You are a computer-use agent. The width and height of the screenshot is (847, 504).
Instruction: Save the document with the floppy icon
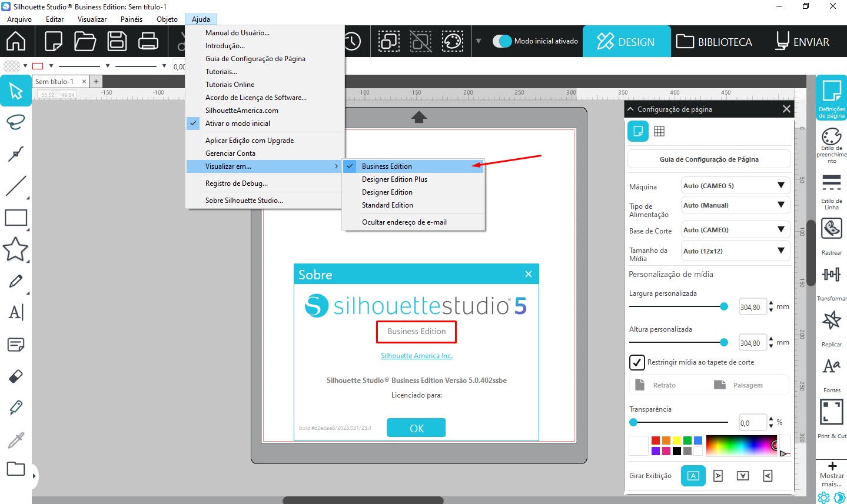(117, 41)
